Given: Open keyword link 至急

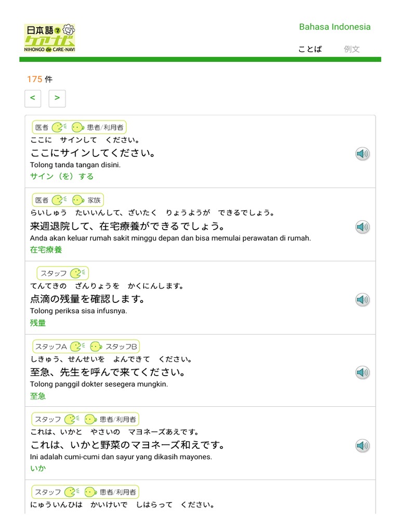Looking at the screenshot, I should 38,396.
